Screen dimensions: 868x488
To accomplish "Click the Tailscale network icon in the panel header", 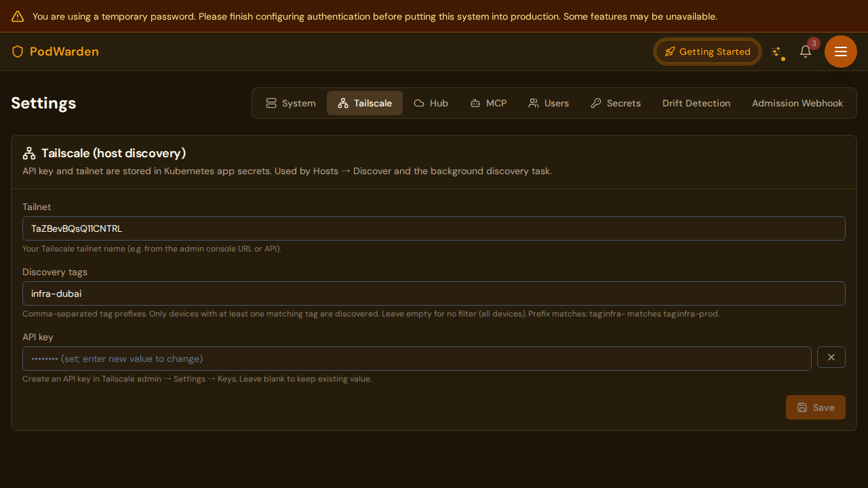I will tap(28, 153).
